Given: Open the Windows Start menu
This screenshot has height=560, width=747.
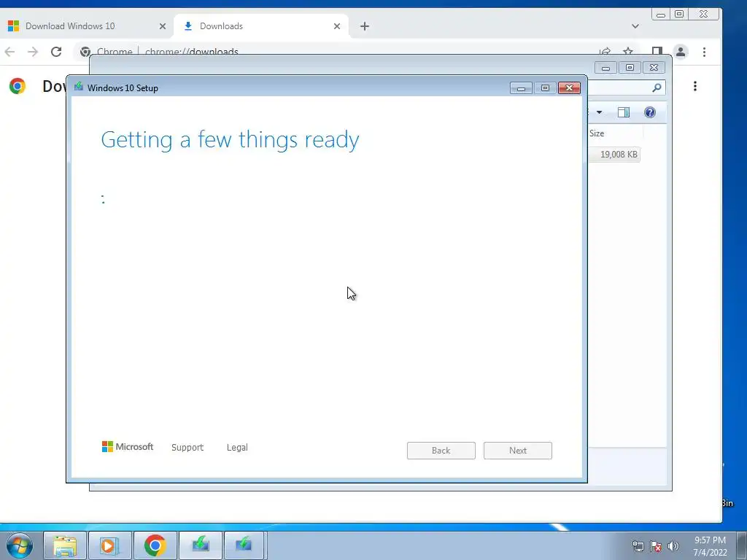Looking at the screenshot, I should pos(20,545).
